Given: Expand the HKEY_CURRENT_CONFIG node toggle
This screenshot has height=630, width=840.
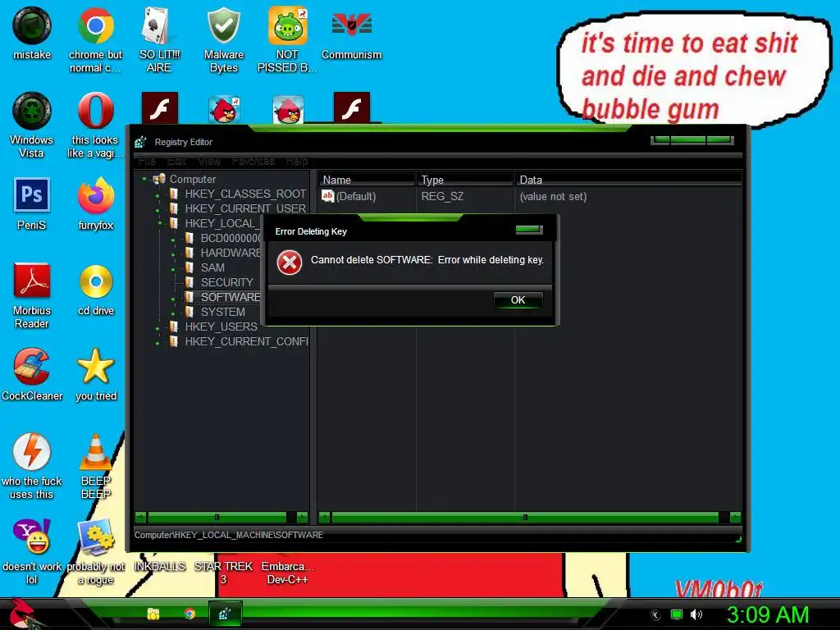Looking at the screenshot, I should 157,343.
